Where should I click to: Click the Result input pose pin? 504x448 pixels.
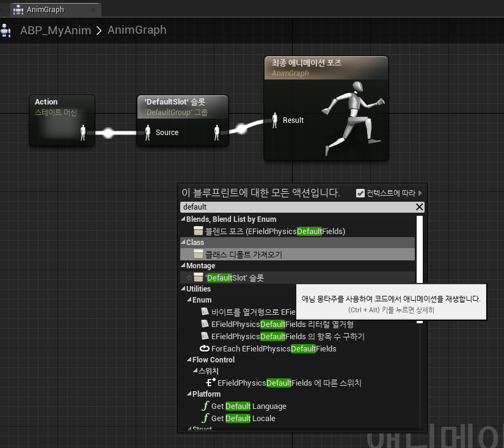274,120
